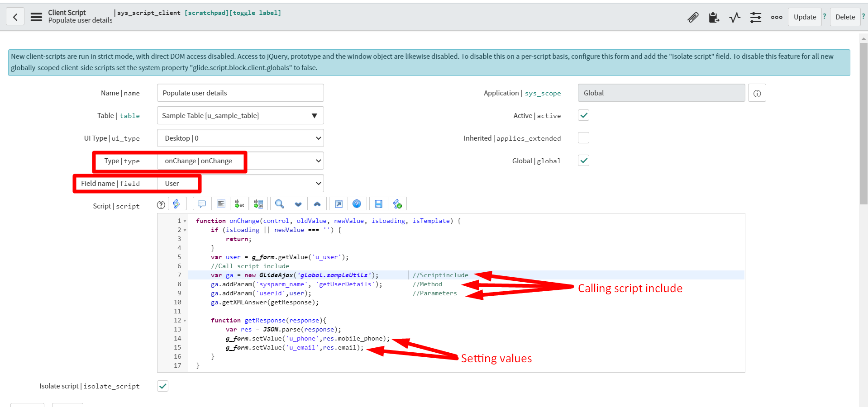
Task: Enable the Inherited checkbox
Action: pos(583,138)
